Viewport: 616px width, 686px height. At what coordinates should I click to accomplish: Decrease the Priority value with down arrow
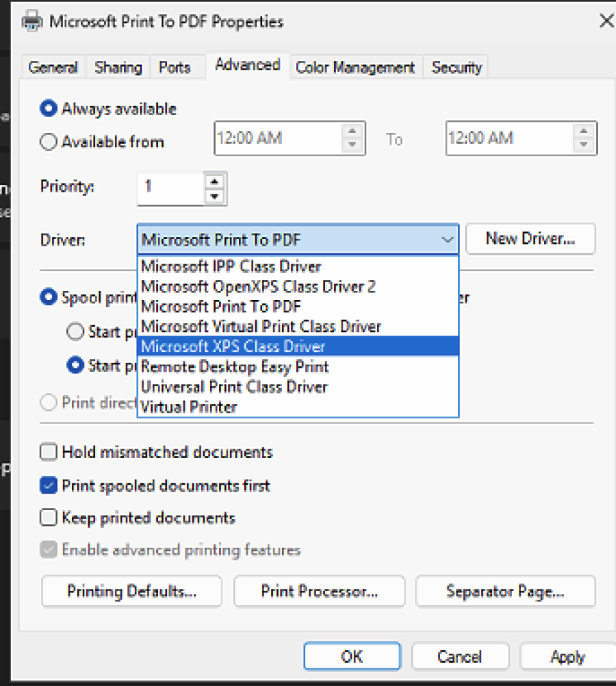click(216, 196)
